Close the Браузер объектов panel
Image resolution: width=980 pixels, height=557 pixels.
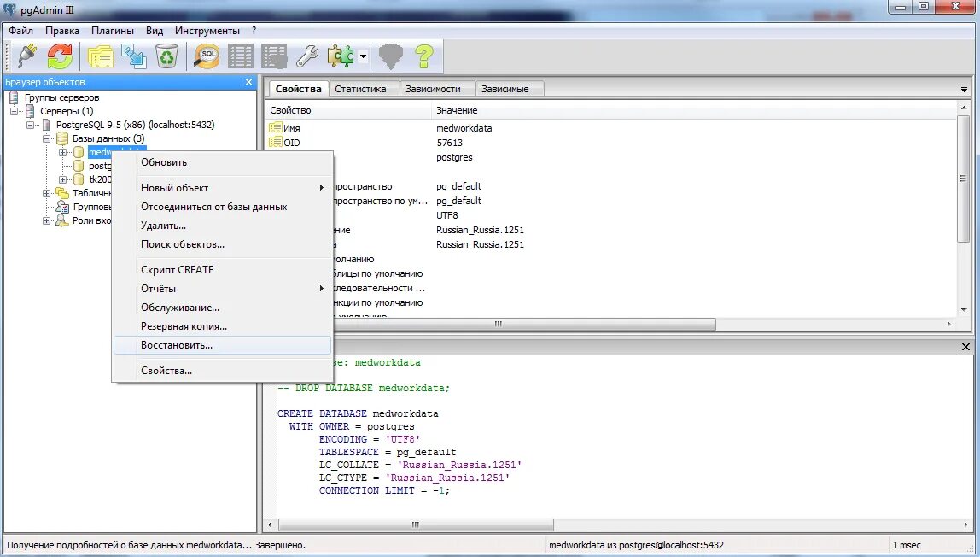pos(248,82)
